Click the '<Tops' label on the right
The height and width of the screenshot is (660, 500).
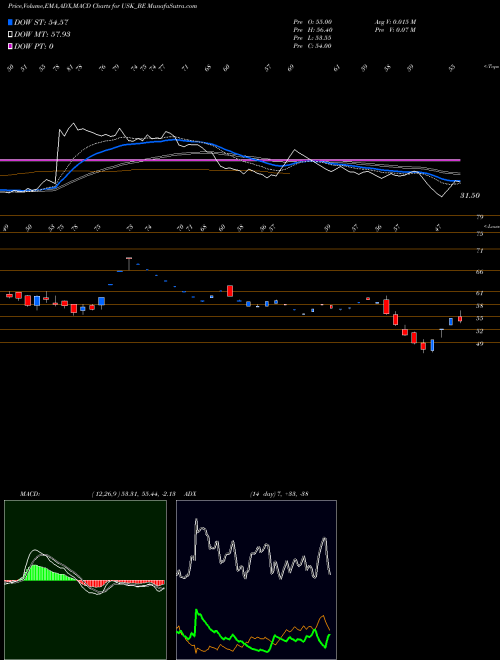coord(491,66)
